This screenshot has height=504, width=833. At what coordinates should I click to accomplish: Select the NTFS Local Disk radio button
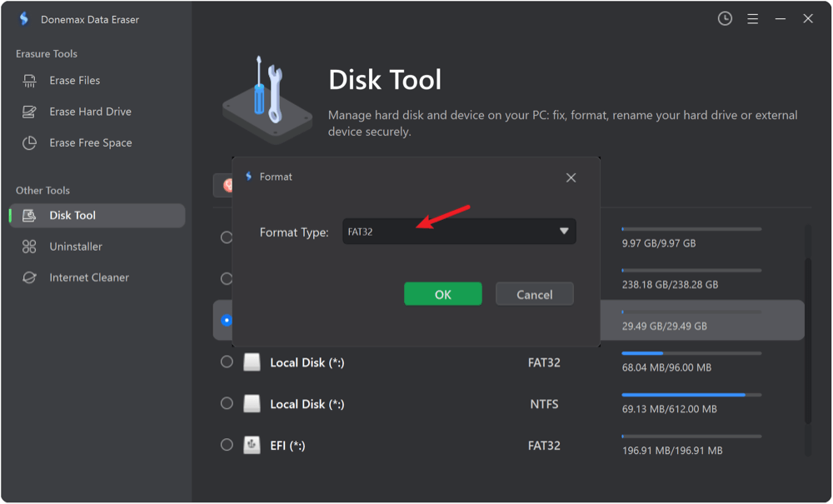pyautogui.click(x=226, y=403)
